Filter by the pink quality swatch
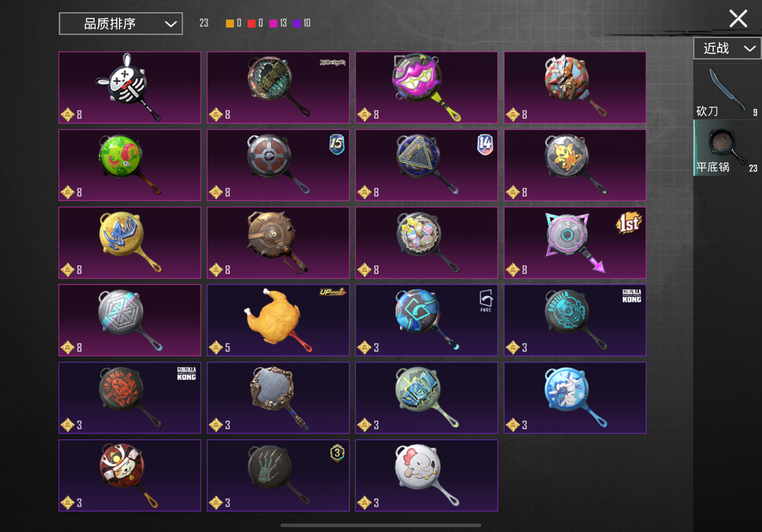762x532 pixels. 273,23
